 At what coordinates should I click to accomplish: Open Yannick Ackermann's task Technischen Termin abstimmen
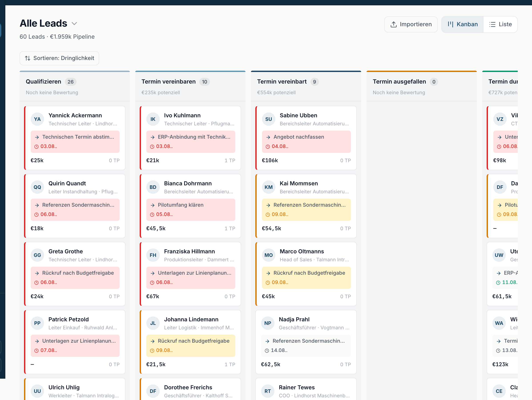(x=75, y=142)
